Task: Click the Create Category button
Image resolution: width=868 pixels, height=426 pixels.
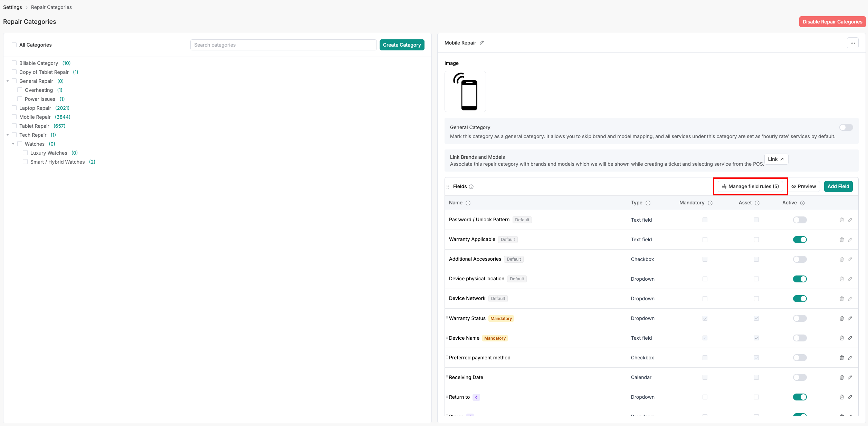Action: [402, 45]
